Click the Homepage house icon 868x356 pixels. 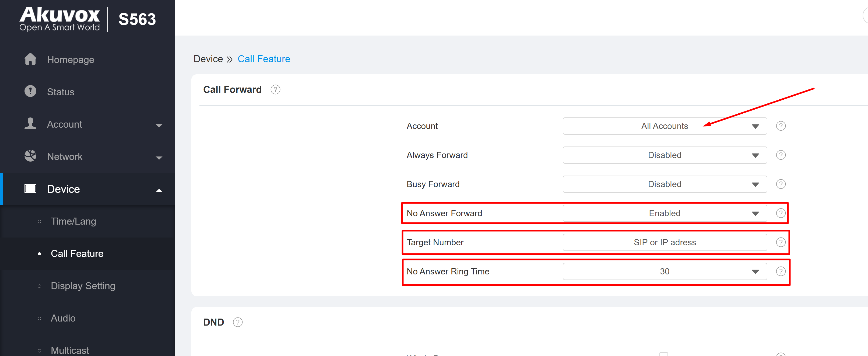click(x=30, y=59)
